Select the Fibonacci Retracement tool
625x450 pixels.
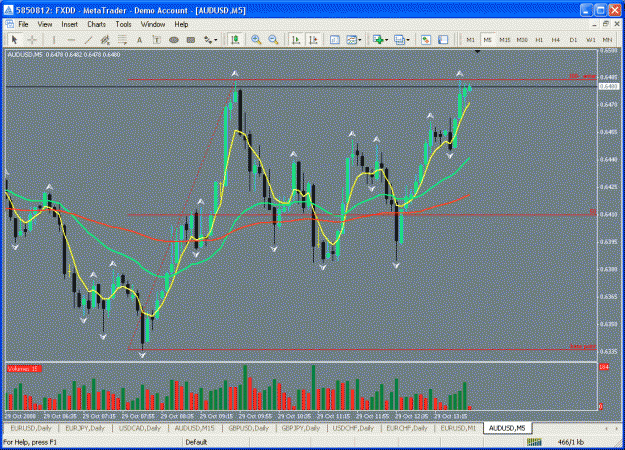point(122,39)
